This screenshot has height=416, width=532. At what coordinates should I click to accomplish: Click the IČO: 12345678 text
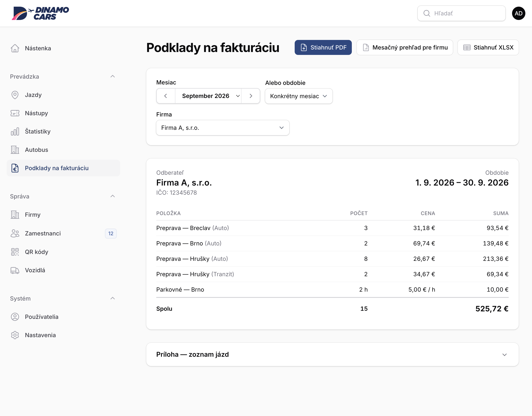tap(176, 193)
